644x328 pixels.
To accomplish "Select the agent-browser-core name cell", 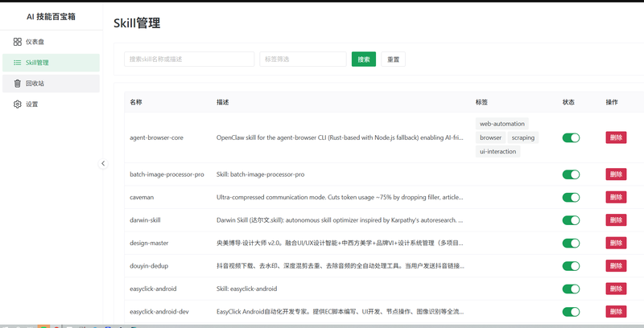I will 156,137.
